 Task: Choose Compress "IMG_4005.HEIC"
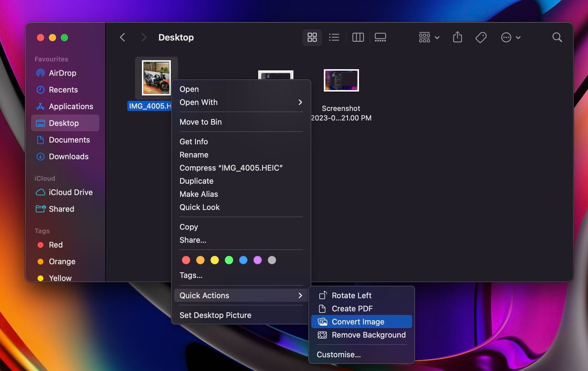pyautogui.click(x=241, y=168)
